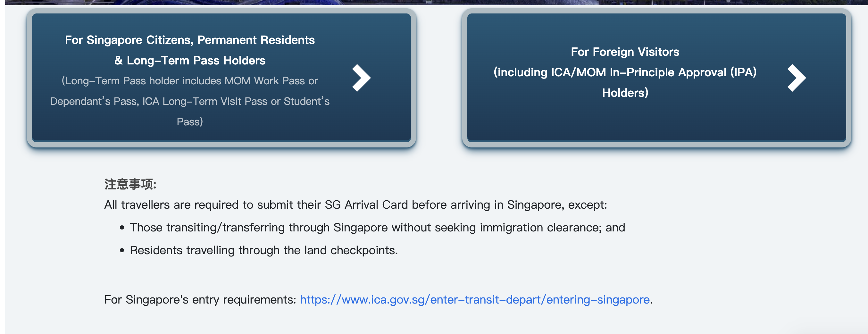This screenshot has width=868, height=334.
Task: Click "Dependant's Pass, ICA Long-Term Visit Pass" line
Action: pyautogui.click(x=190, y=101)
